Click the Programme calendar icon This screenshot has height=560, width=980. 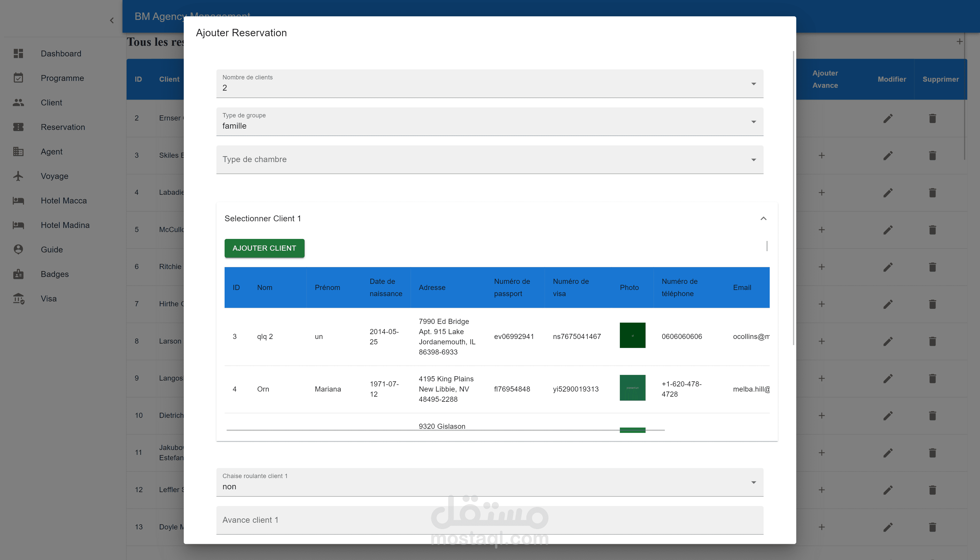pos(18,78)
